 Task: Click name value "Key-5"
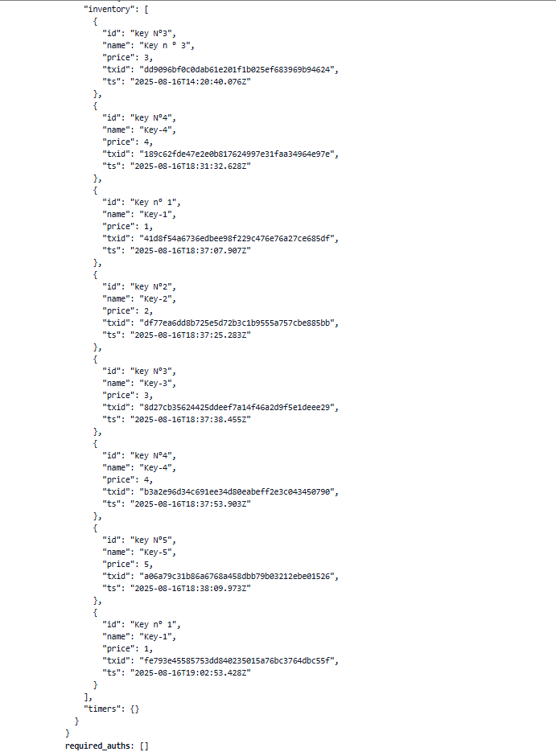click(155, 552)
